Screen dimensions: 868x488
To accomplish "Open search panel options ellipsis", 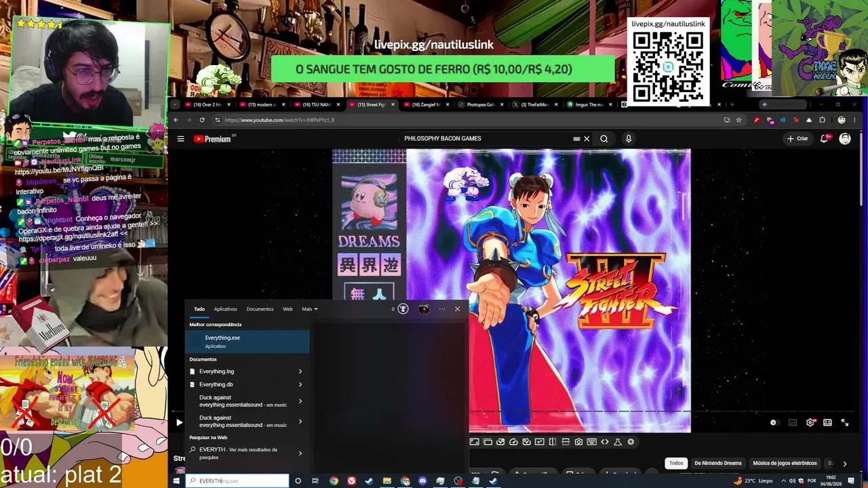I will coord(442,309).
